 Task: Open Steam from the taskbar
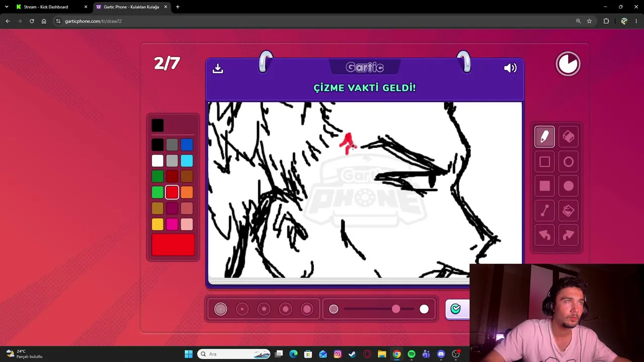pos(352,354)
